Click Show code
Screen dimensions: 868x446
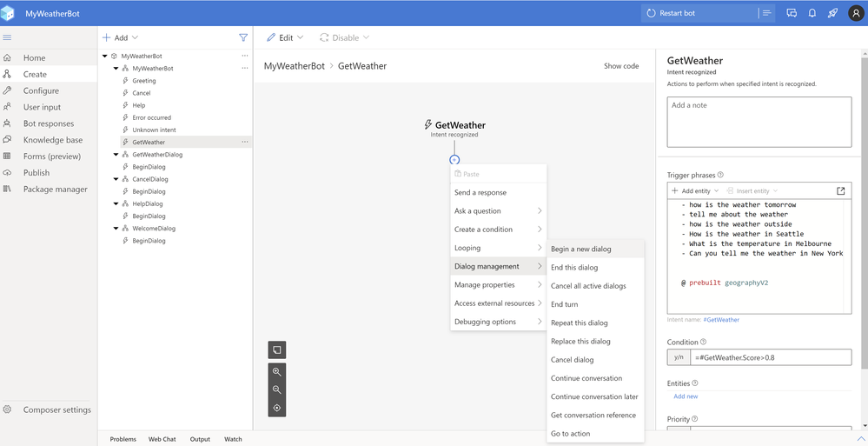(621, 66)
